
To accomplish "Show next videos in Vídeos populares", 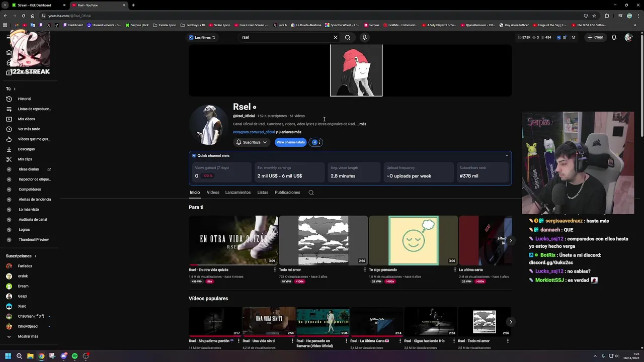I will coord(511,322).
